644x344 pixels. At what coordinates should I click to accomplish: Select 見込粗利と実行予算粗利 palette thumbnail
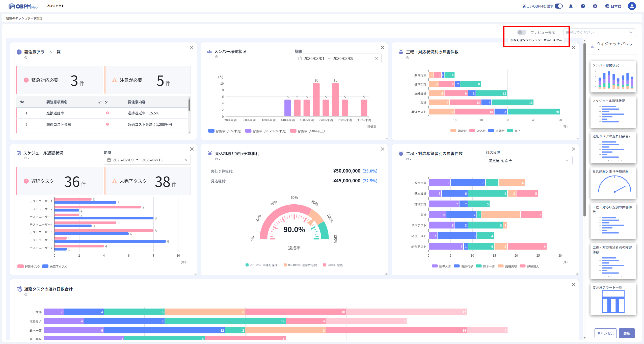point(613,183)
